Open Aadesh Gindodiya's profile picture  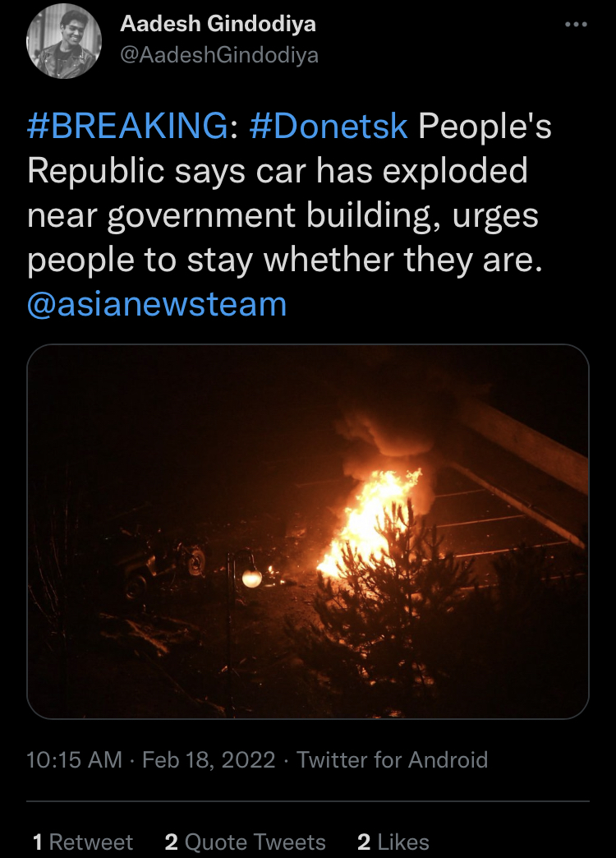pyautogui.click(x=64, y=41)
